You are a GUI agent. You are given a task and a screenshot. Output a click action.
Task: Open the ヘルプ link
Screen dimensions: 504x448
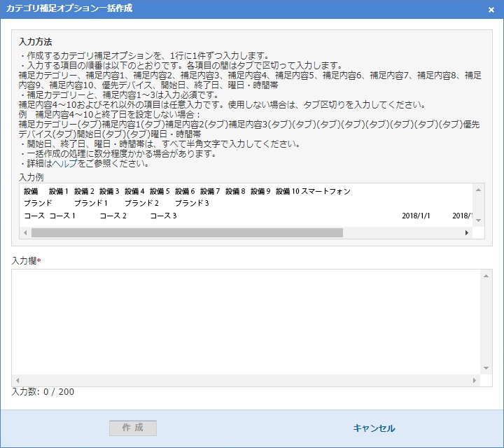(x=64, y=163)
